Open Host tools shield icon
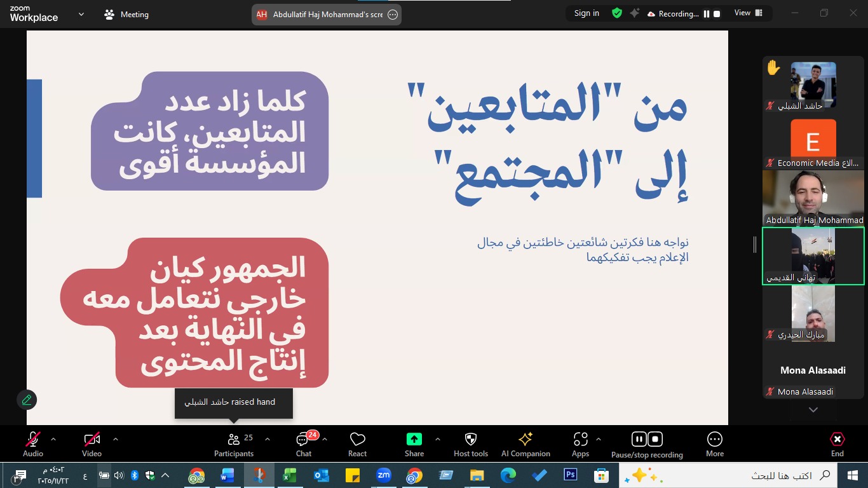This screenshot has height=488, width=868. pos(470,444)
